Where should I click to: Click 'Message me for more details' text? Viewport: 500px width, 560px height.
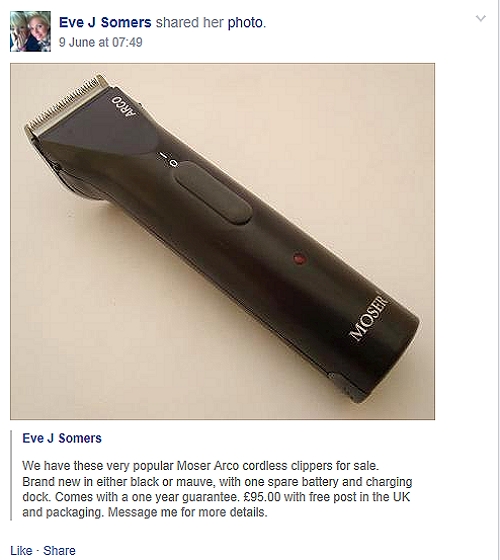pos(188,512)
